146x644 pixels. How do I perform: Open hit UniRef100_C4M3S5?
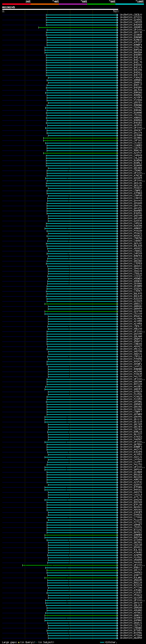click(x=131, y=22)
